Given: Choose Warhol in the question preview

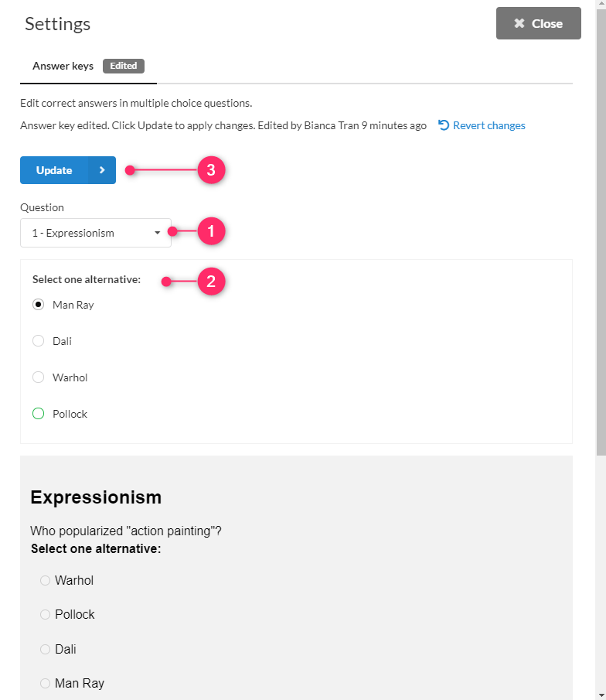Looking at the screenshot, I should pyautogui.click(x=45, y=581).
